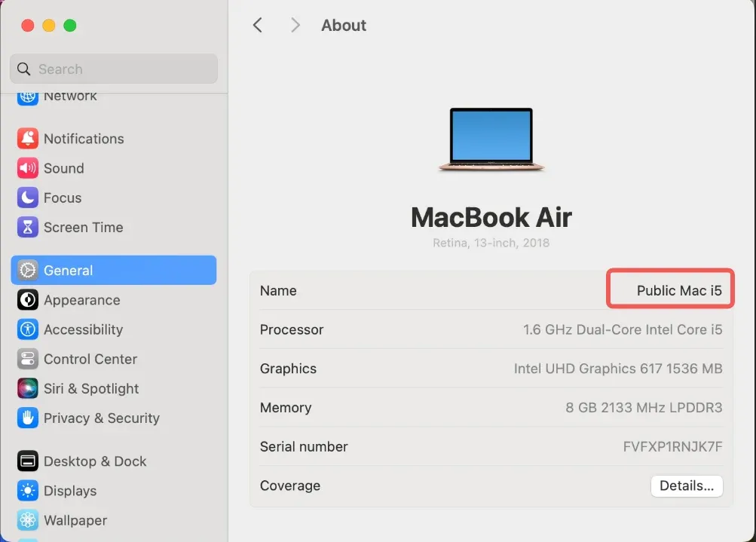The height and width of the screenshot is (542, 756).
Task: Minimize window with yellow button
Action: tap(49, 25)
